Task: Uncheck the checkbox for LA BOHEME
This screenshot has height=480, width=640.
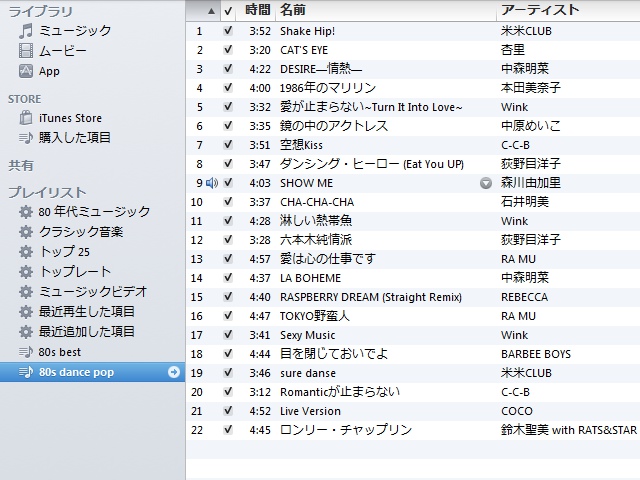Action: (228, 278)
